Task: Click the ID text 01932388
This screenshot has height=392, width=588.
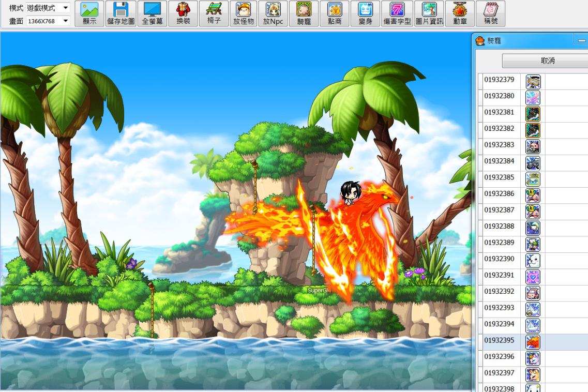Action: [x=499, y=226]
